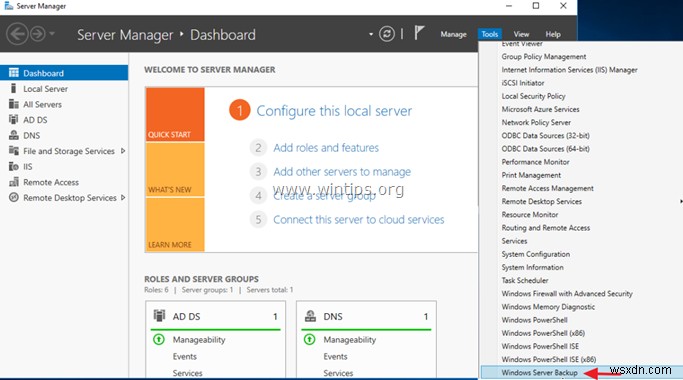Open Manageability in DNS tile

349,339
